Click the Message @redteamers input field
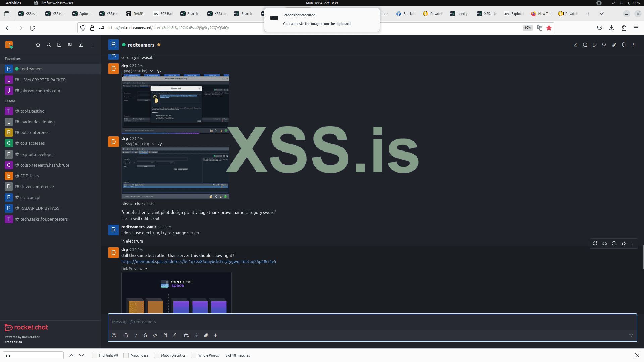 [369, 322]
